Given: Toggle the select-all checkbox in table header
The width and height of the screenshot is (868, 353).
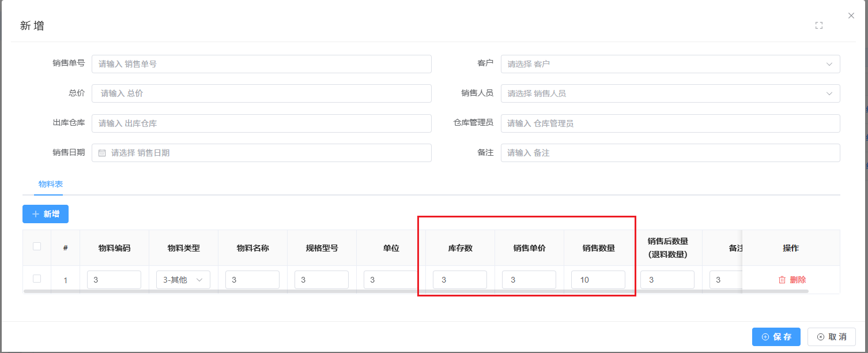Looking at the screenshot, I should [x=37, y=246].
